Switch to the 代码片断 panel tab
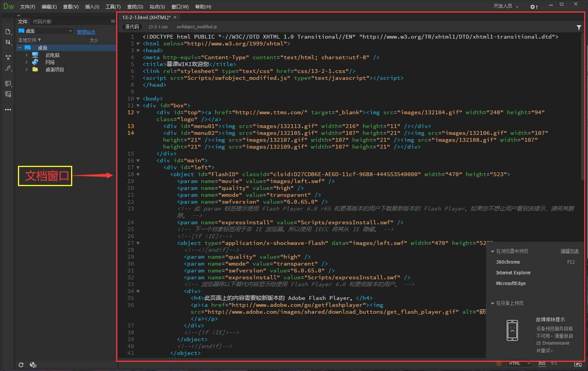The image size is (588, 371). point(42,21)
